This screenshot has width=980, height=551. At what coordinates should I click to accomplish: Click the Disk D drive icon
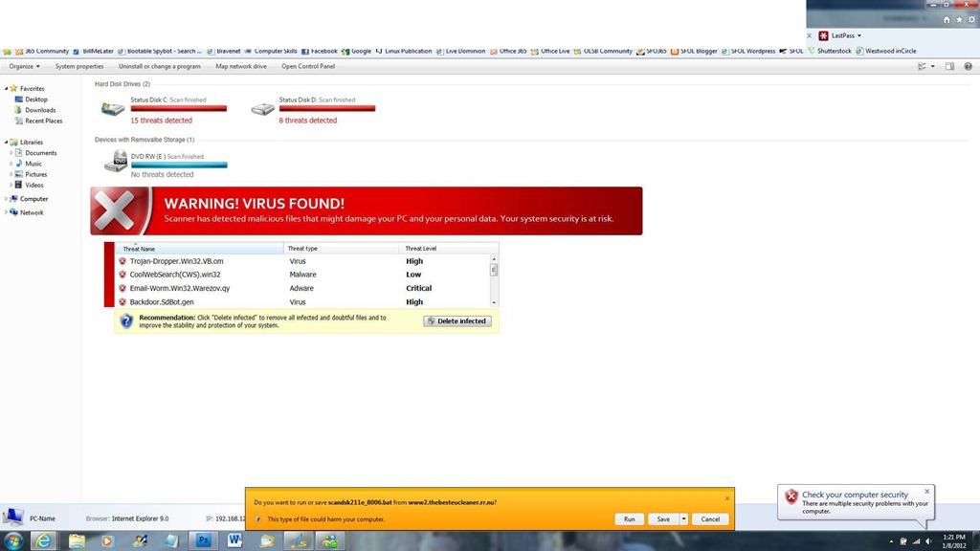point(262,109)
